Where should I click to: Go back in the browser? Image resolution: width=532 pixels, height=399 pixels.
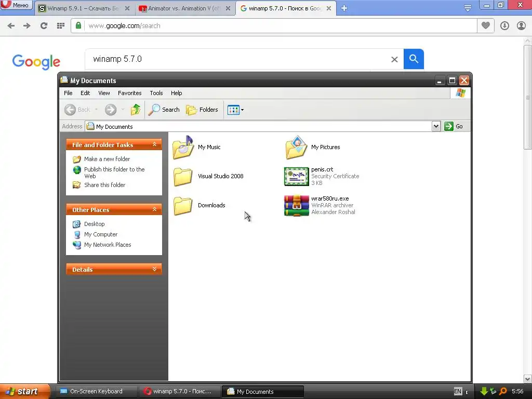coord(11,26)
